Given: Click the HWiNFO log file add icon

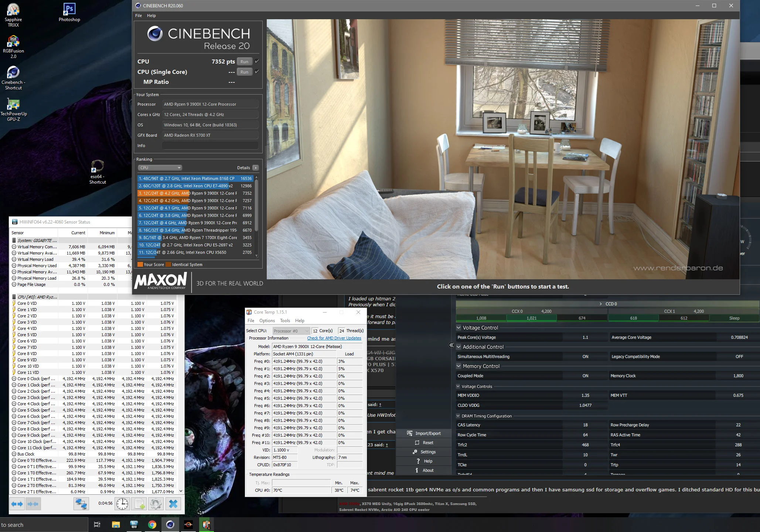Looking at the screenshot, I should 139,504.
